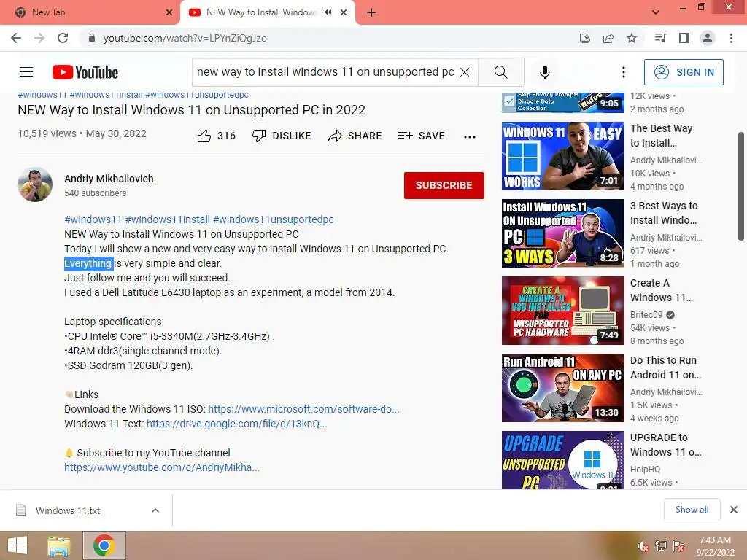Click the title 'The Best Way to Install...'
The image size is (747, 560).
661,136
